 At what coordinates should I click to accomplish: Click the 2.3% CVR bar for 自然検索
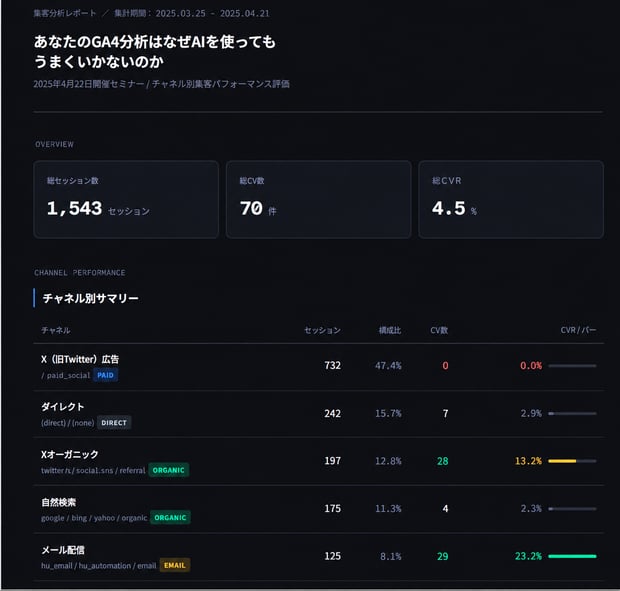pyautogui.click(x=572, y=509)
